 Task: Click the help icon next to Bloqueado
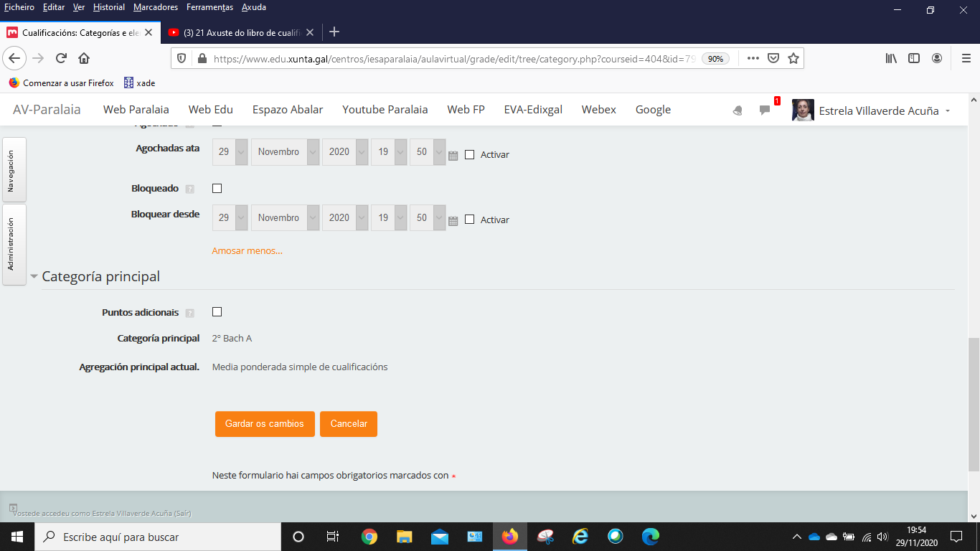tap(190, 189)
